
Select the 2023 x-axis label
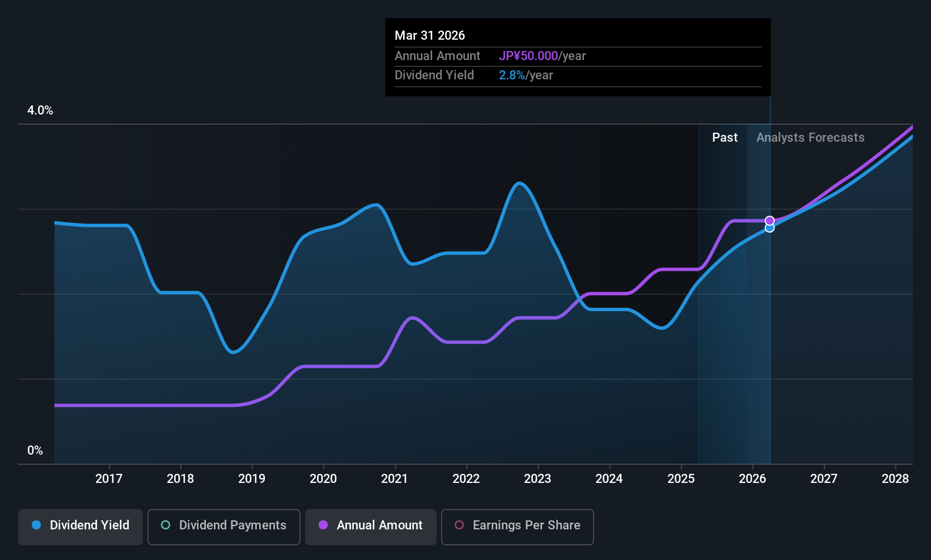(538, 479)
